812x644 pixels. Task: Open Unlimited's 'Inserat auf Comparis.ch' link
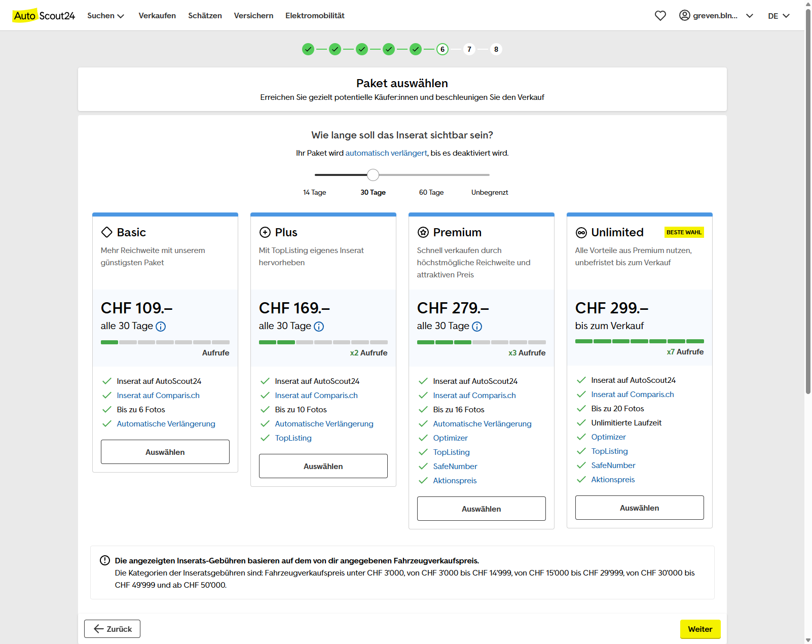tap(633, 395)
